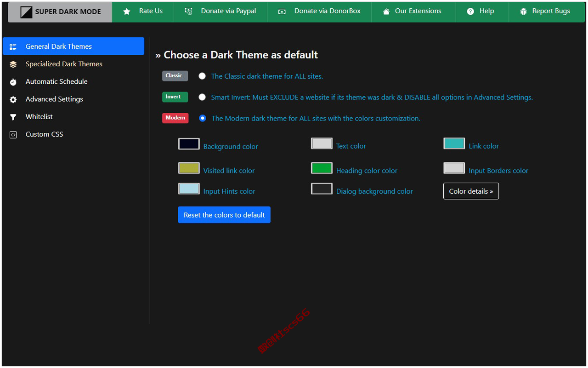Pick the Input Borders color swatch
Image resolution: width=588 pixels, height=368 pixels.
(x=454, y=168)
